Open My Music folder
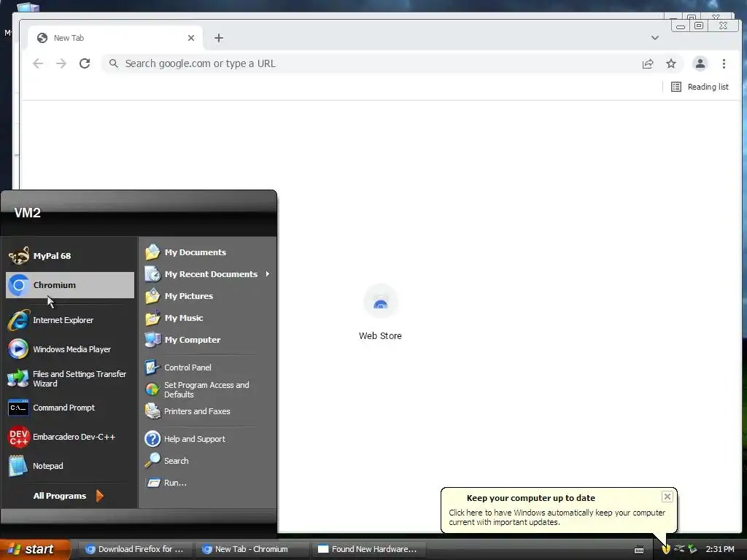 [x=208, y=318]
